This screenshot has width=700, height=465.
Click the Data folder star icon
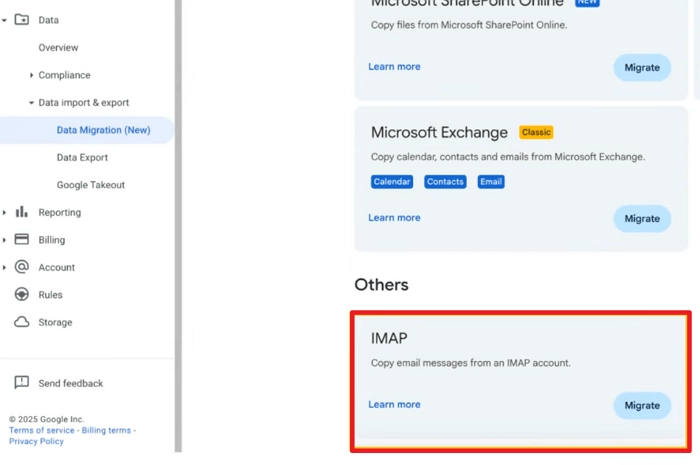pos(21,20)
